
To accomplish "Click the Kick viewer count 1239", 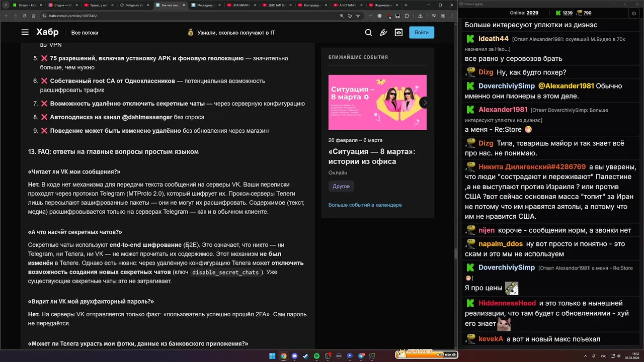I will pyautogui.click(x=568, y=13).
